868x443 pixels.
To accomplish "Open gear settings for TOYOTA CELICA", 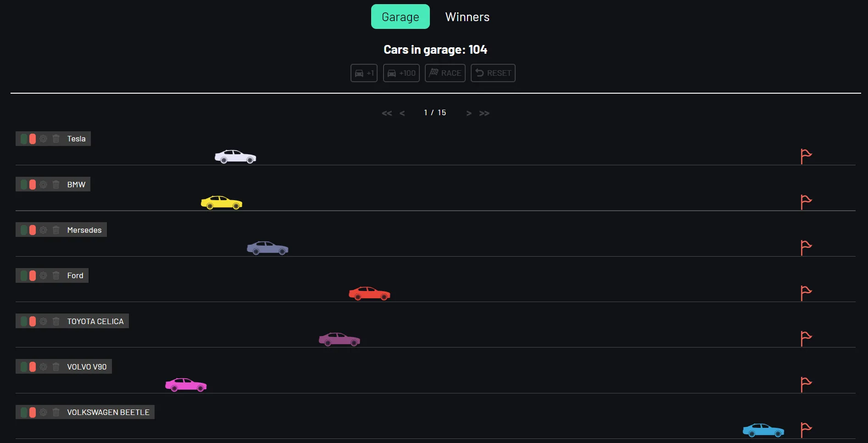I will pyautogui.click(x=43, y=321).
